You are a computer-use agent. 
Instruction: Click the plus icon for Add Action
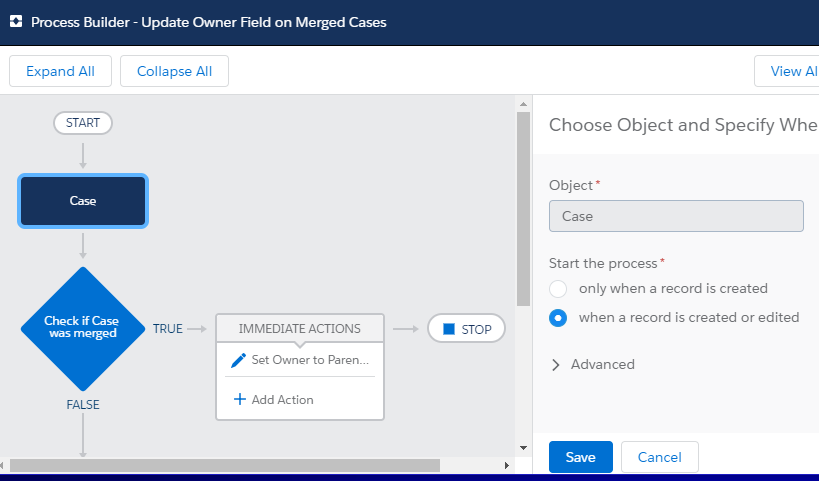tap(240, 400)
